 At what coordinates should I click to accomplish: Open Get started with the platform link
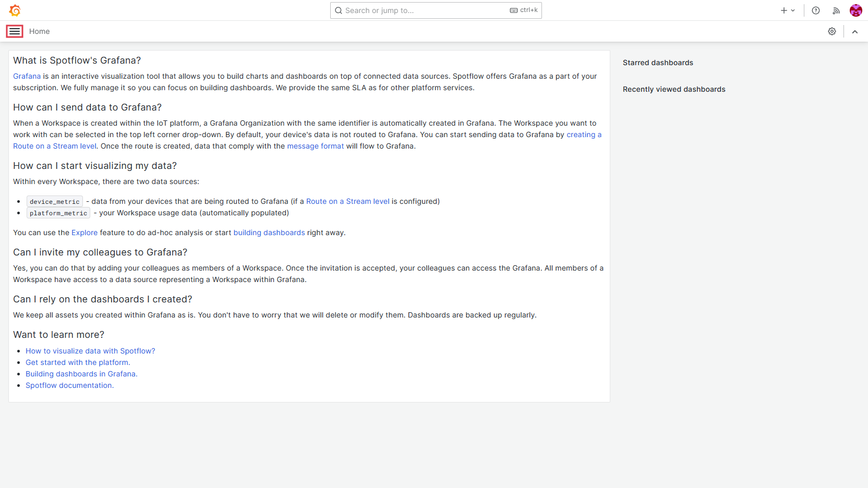tap(78, 362)
